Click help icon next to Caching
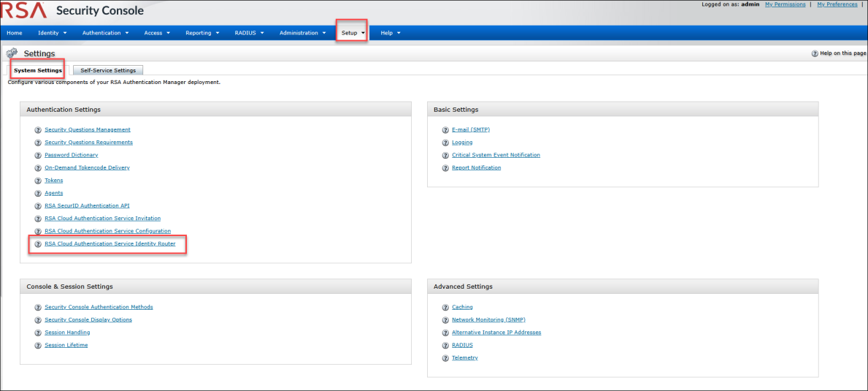 (445, 308)
